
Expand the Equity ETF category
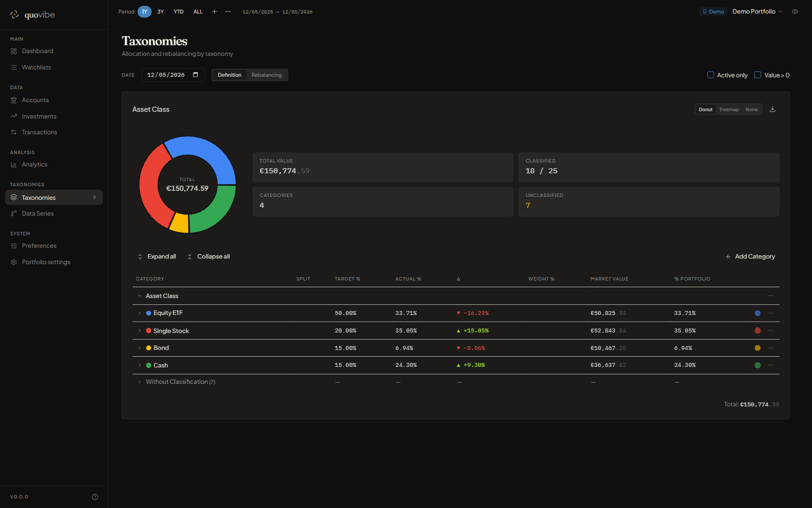pyautogui.click(x=140, y=313)
